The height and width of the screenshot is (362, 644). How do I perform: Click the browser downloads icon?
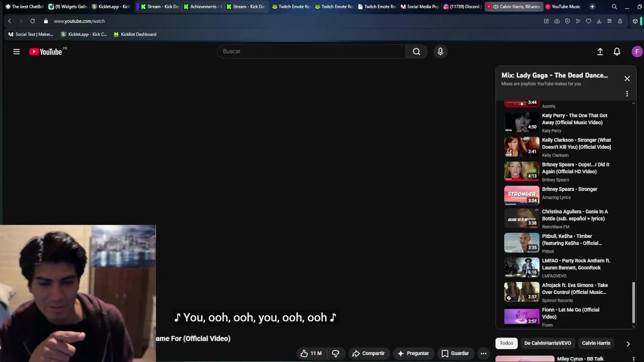pyautogui.click(x=599, y=21)
